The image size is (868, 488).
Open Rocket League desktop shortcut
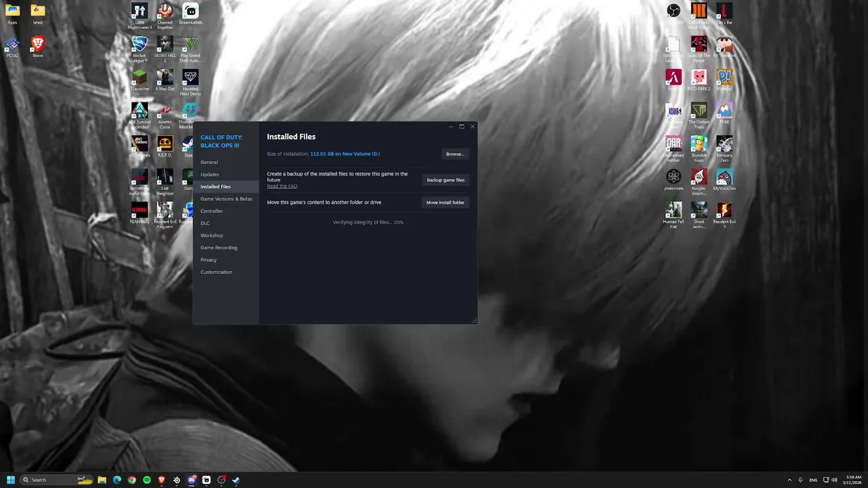140,49
